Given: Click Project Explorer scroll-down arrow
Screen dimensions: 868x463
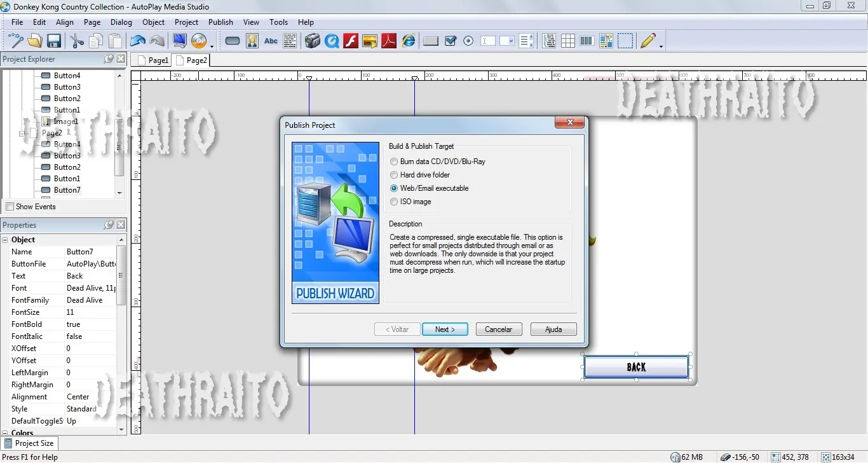Looking at the screenshot, I should pyautogui.click(x=119, y=193).
